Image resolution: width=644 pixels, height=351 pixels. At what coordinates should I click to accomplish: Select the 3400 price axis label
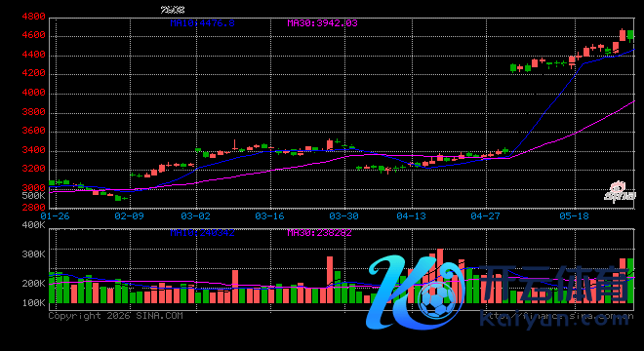(33, 150)
